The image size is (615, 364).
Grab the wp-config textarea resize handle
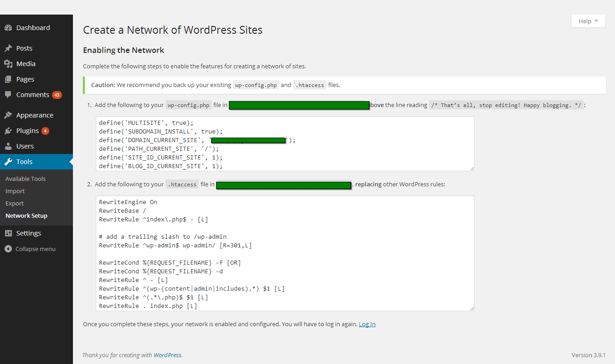(x=472, y=168)
